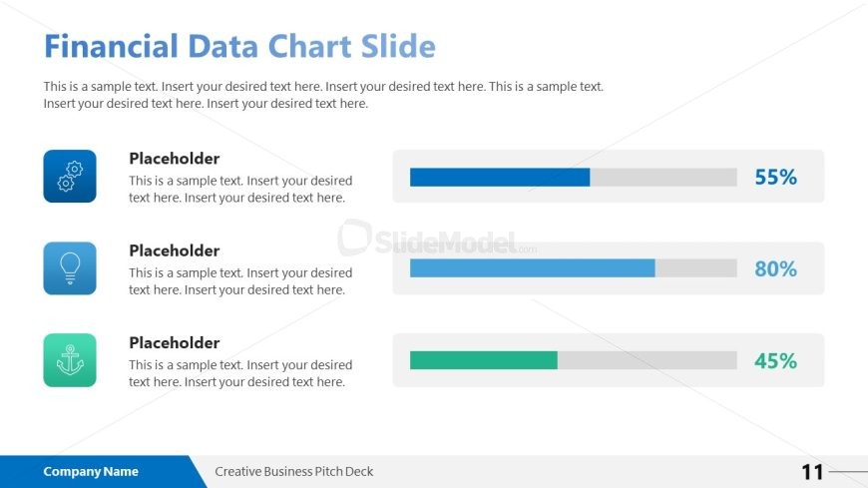Select the Placeholder heading beside the lightbulb icon
The height and width of the screenshot is (488, 868).
click(175, 250)
